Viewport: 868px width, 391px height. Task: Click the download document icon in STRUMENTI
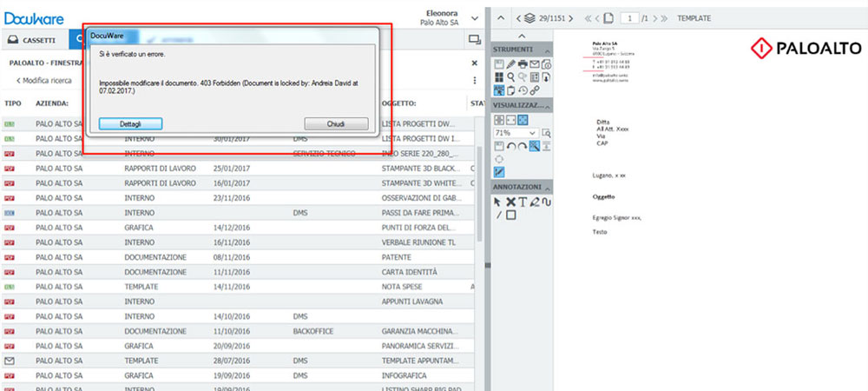546,77
